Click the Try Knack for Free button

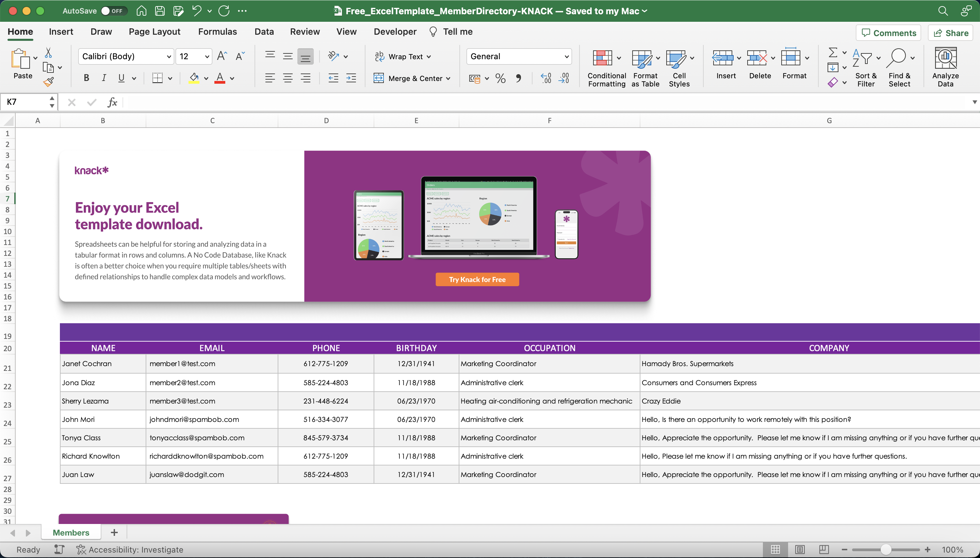coord(477,279)
